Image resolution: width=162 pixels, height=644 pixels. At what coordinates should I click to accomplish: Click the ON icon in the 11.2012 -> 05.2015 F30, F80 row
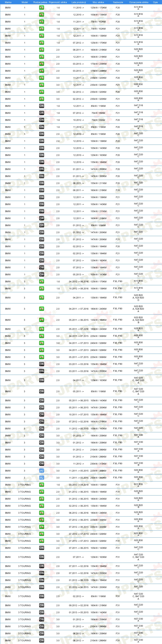(42, 429)
